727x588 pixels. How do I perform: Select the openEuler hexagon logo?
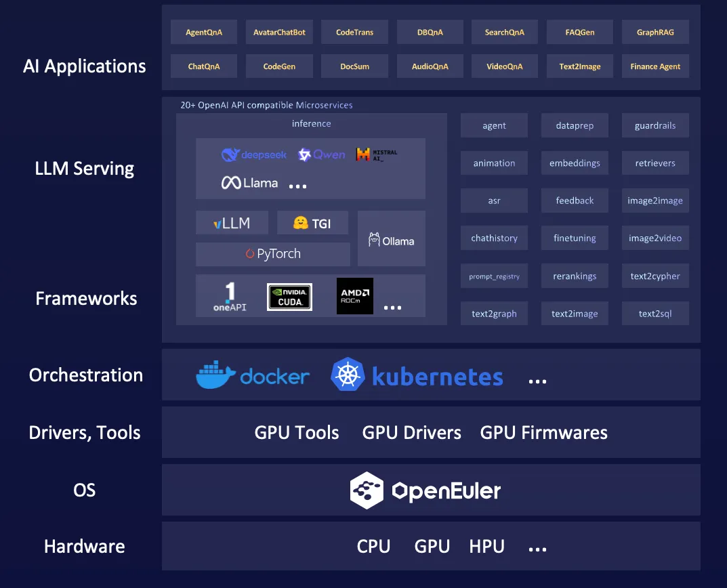[367, 490]
